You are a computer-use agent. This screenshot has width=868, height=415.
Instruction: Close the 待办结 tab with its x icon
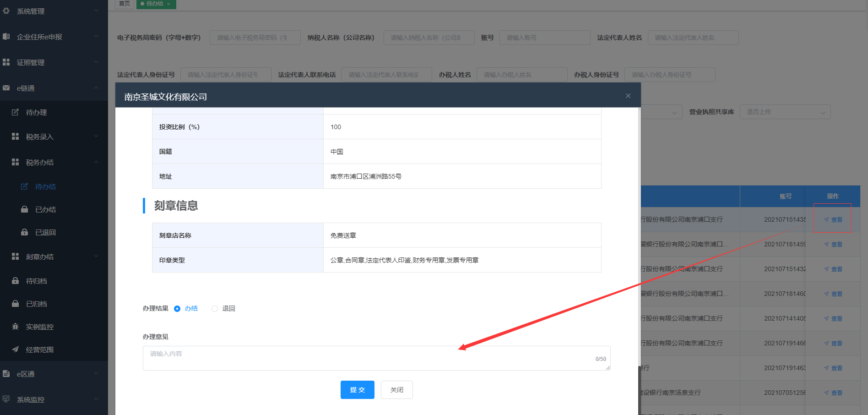point(168,4)
